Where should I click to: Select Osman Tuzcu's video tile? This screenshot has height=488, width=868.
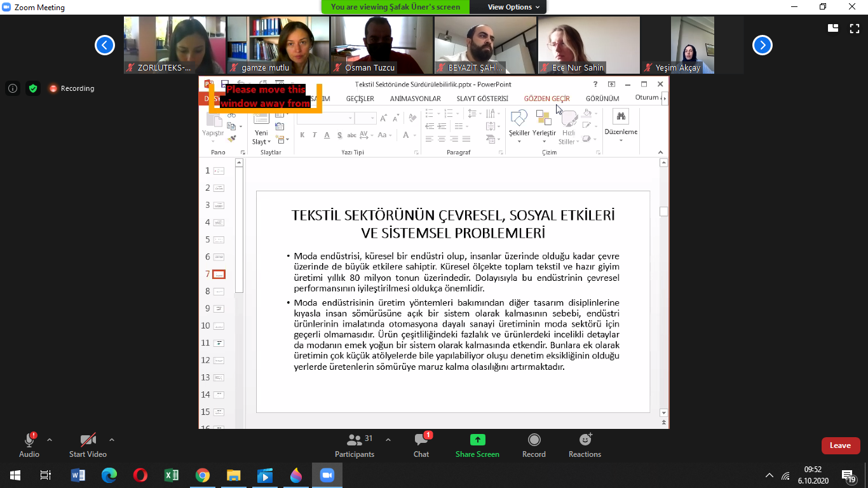[x=382, y=45]
